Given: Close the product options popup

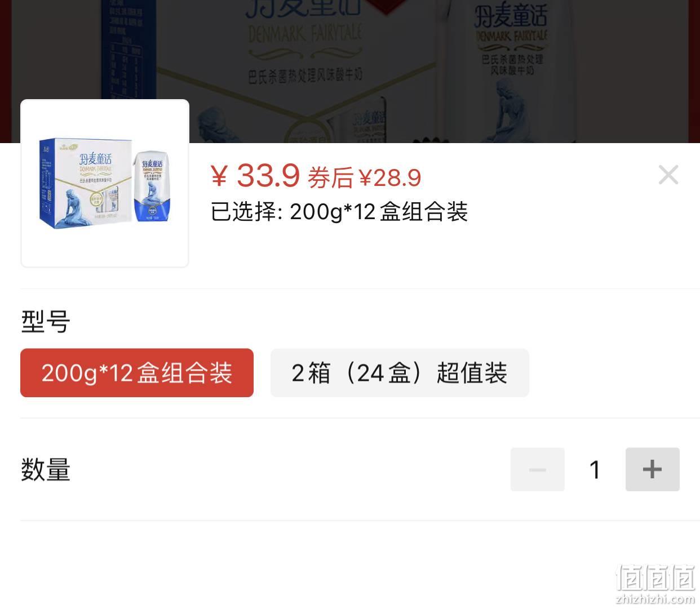Looking at the screenshot, I should pyautogui.click(x=668, y=175).
